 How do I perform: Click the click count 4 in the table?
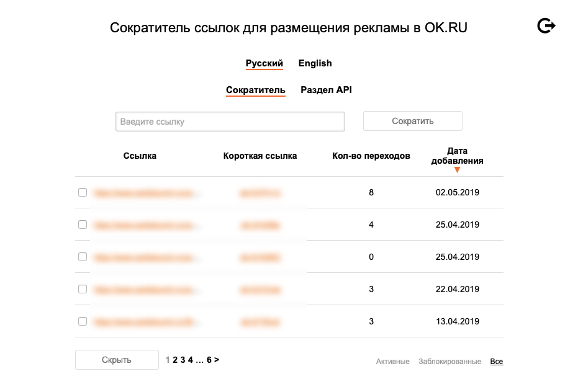tap(371, 225)
